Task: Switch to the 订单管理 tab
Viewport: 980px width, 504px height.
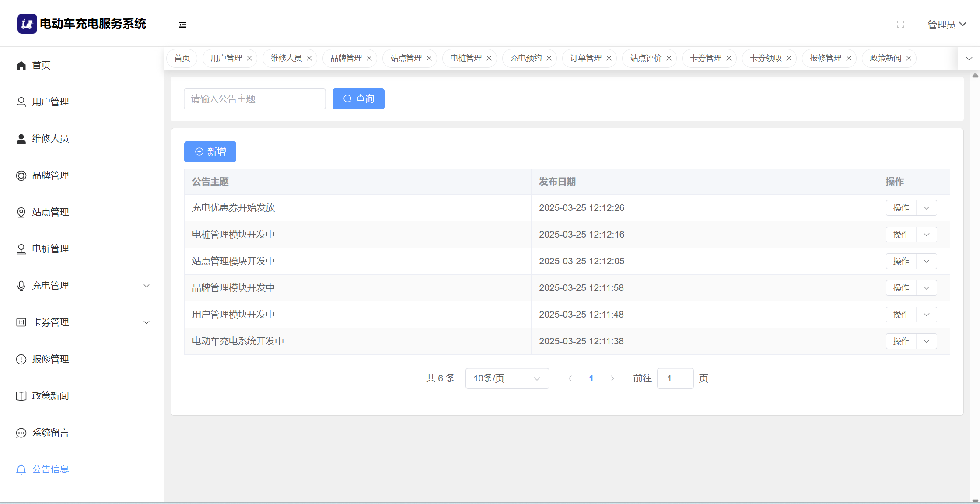Action: point(586,58)
